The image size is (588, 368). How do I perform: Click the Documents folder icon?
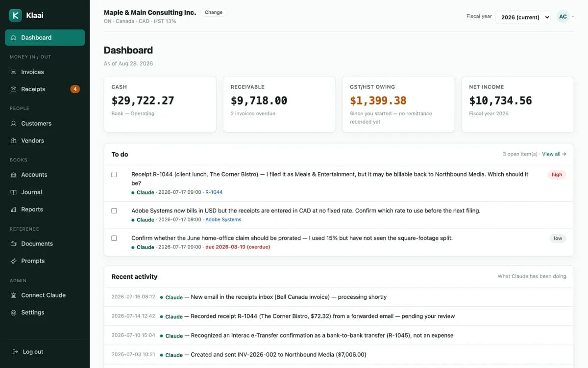[14, 244]
